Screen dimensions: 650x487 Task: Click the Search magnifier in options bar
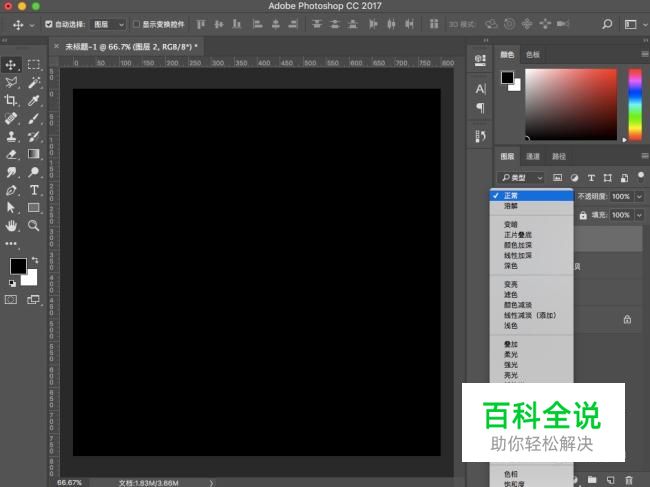point(607,24)
